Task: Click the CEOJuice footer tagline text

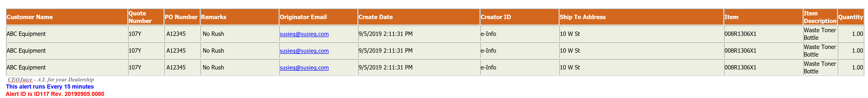Action: tap(51, 80)
